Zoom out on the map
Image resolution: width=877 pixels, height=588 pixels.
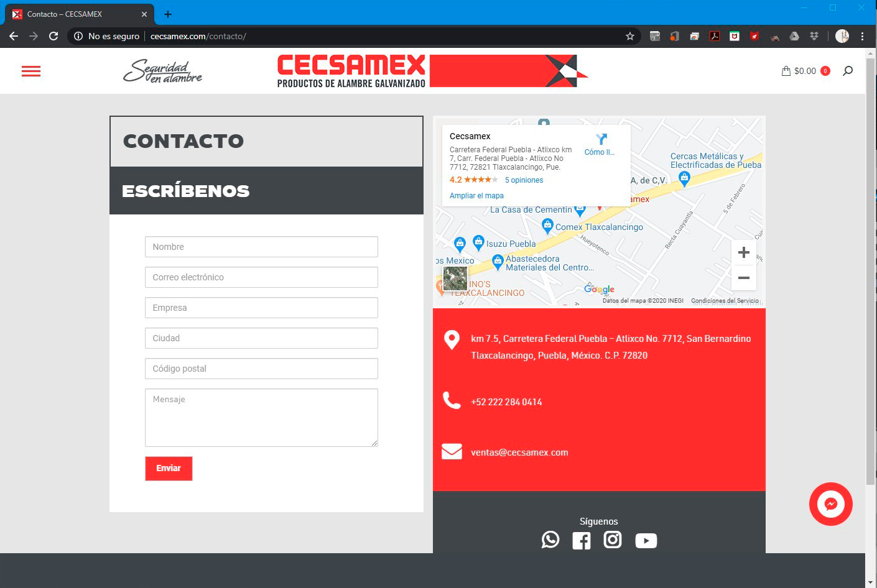744,278
